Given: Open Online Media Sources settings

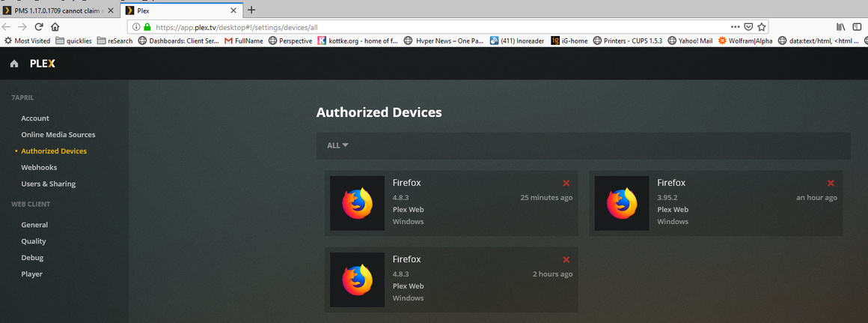Looking at the screenshot, I should (58, 135).
